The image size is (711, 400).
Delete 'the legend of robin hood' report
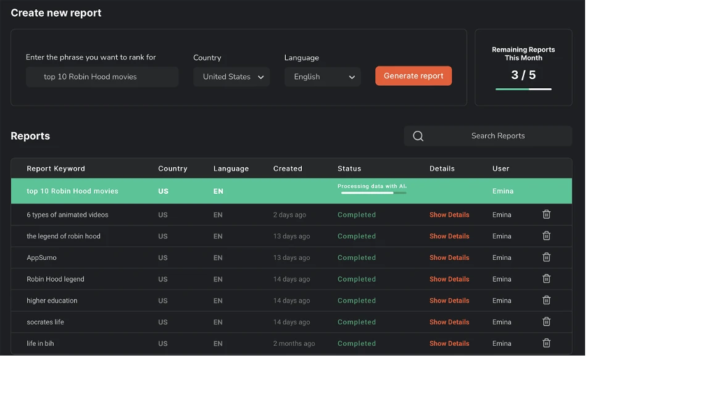[x=546, y=236]
